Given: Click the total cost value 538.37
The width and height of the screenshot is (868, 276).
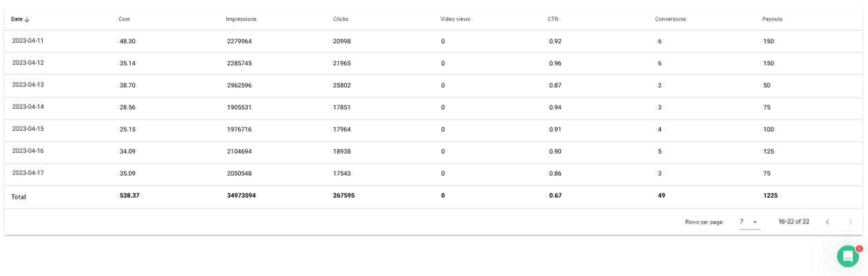Looking at the screenshot, I should pyautogui.click(x=129, y=195).
